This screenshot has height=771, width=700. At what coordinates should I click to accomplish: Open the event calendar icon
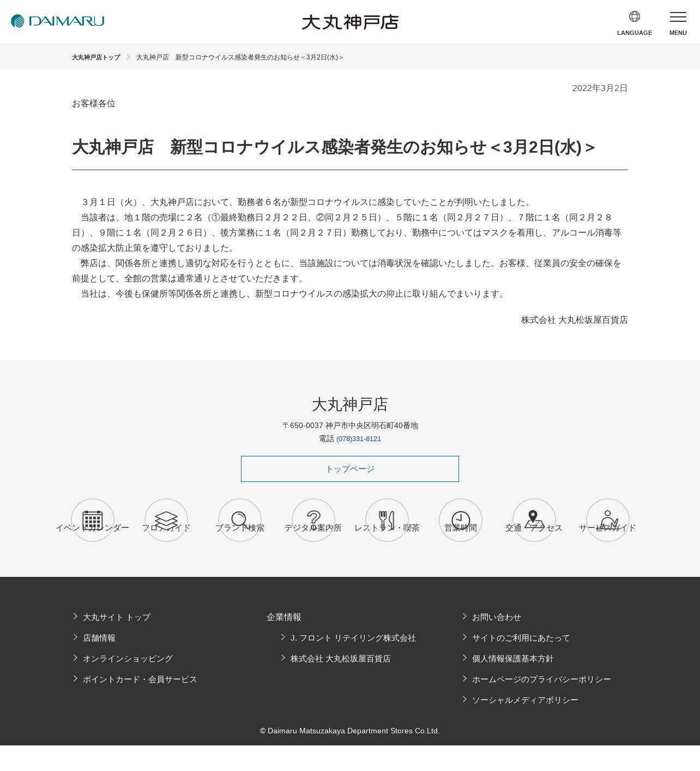click(x=93, y=520)
